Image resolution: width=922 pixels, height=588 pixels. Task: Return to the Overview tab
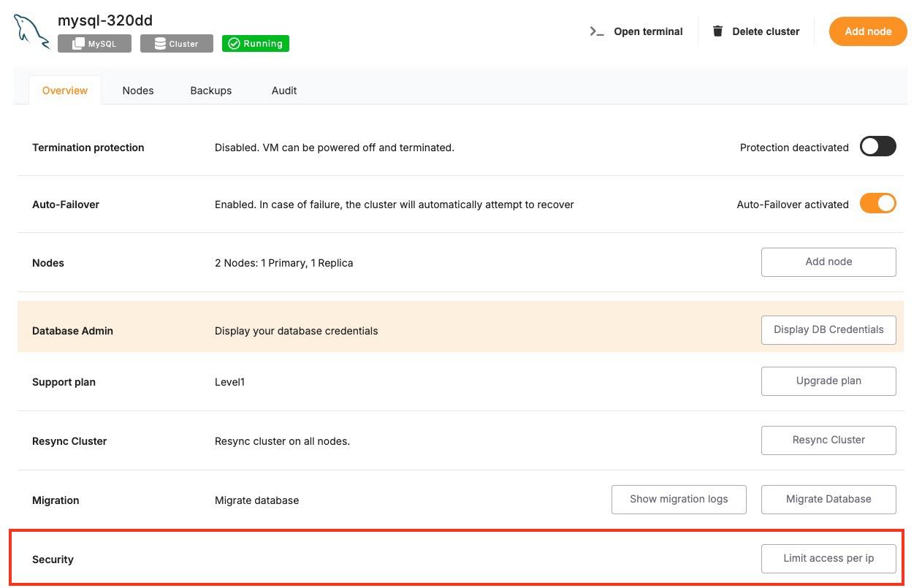coord(64,90)
